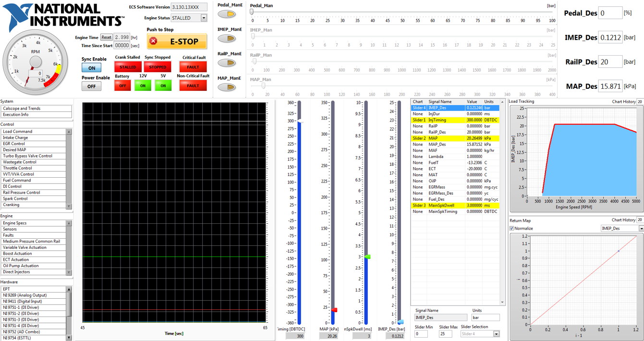The width and height of the screenshot is (644, 341).
Task: Click the 12V ON indicator
Action: pyautogui.click(x=143, y=85)
